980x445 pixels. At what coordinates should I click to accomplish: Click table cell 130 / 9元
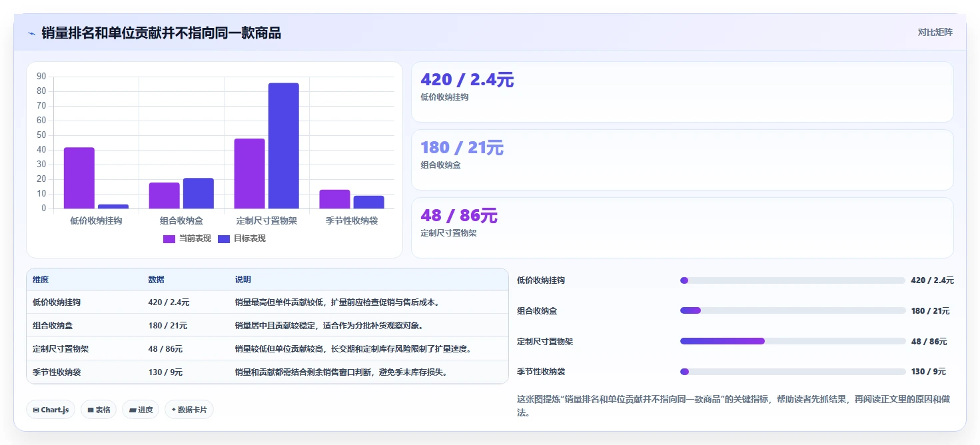[x=165, y=372]
